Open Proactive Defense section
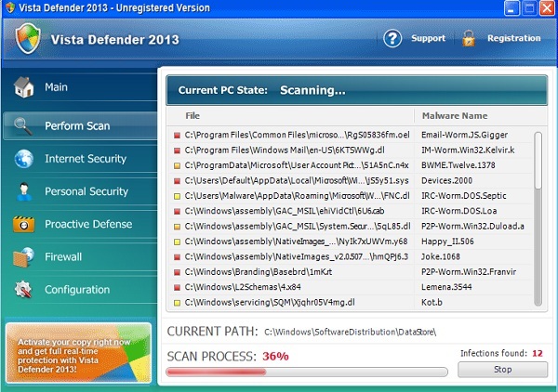This screenshot has height=392, width=558. click(x=80, y=224)
